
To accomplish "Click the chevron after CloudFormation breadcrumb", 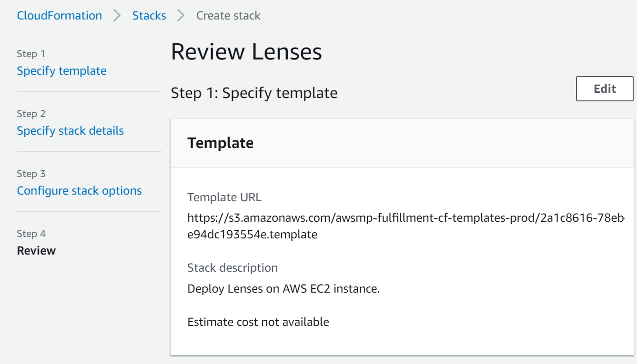I will 117,15.
